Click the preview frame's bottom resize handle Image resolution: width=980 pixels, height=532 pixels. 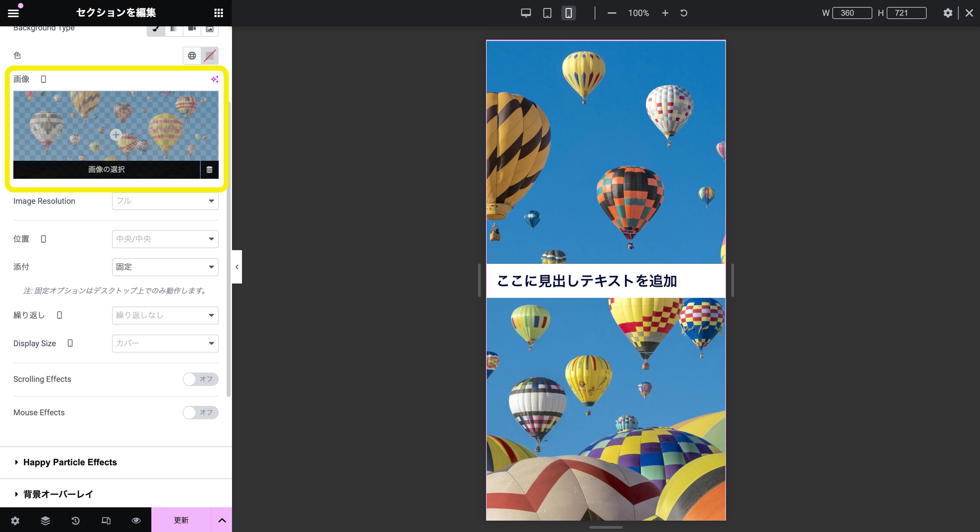tap(606, 527)
